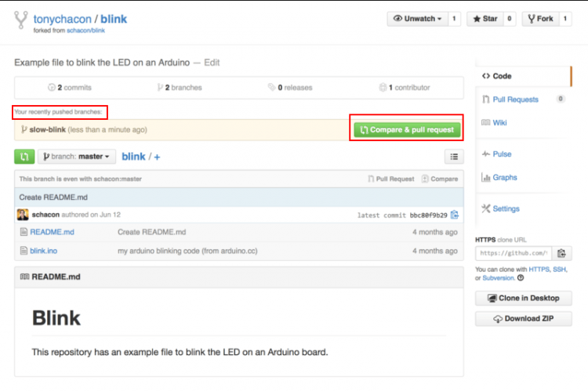Star the repository

point(485,19)
